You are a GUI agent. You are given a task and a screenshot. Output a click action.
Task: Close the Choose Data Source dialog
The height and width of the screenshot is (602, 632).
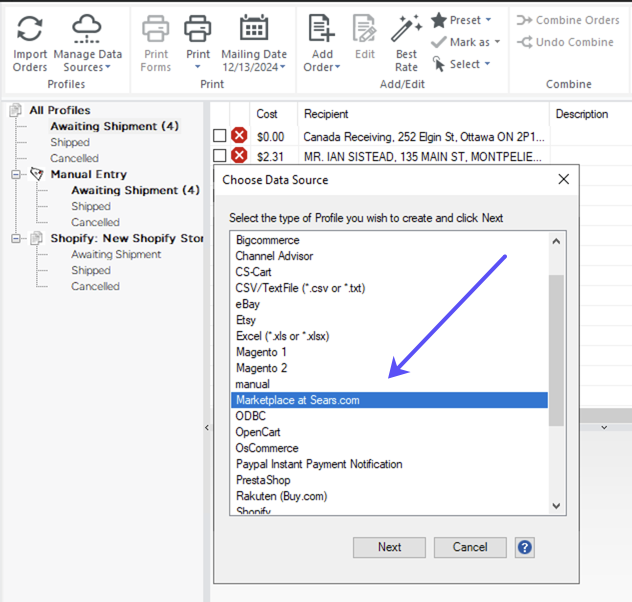point(563,179)
